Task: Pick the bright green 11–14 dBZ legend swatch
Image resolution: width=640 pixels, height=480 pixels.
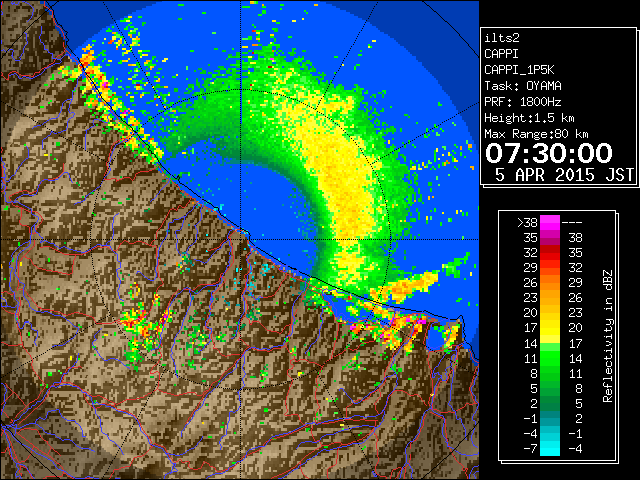Action: [x=550, y=358]
